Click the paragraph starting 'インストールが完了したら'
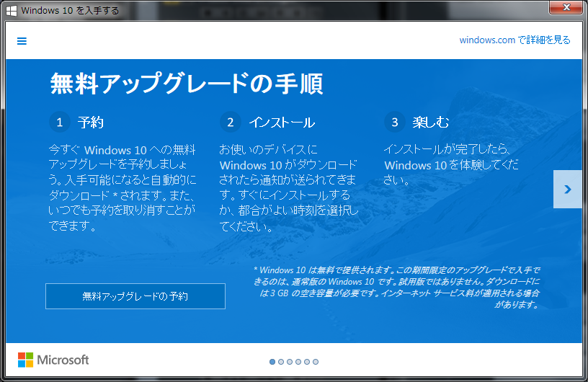588x382 pixels. coord(451,164)
